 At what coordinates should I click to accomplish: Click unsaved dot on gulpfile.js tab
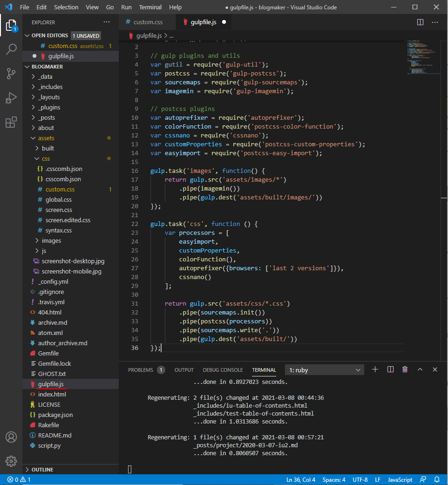click(224, 22)
